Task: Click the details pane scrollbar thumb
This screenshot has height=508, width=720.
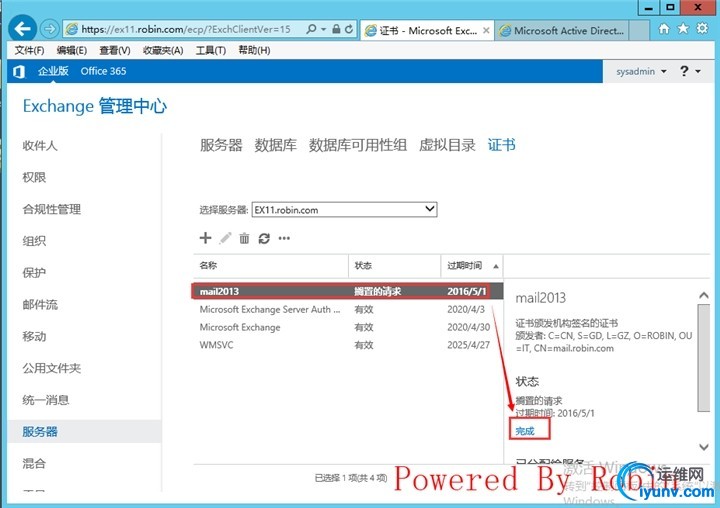Action: (703, 357)
